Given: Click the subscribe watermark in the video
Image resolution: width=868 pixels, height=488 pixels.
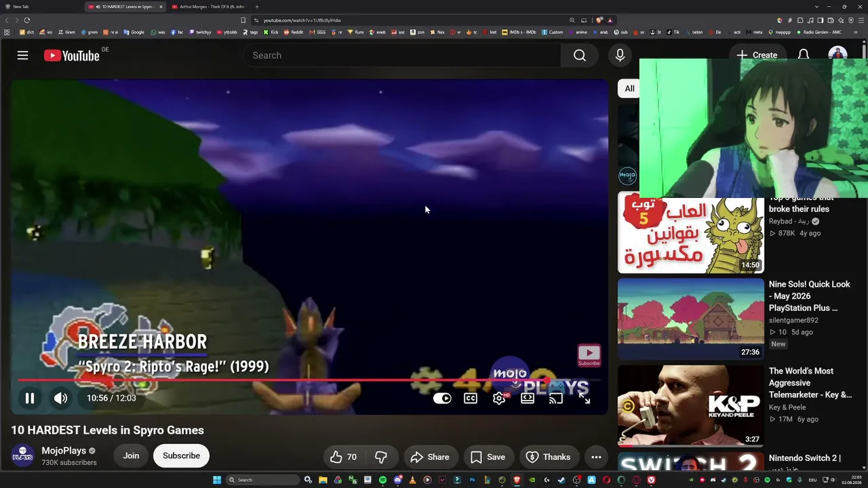Looking at the screenshot, I should [x=589, y=355].
